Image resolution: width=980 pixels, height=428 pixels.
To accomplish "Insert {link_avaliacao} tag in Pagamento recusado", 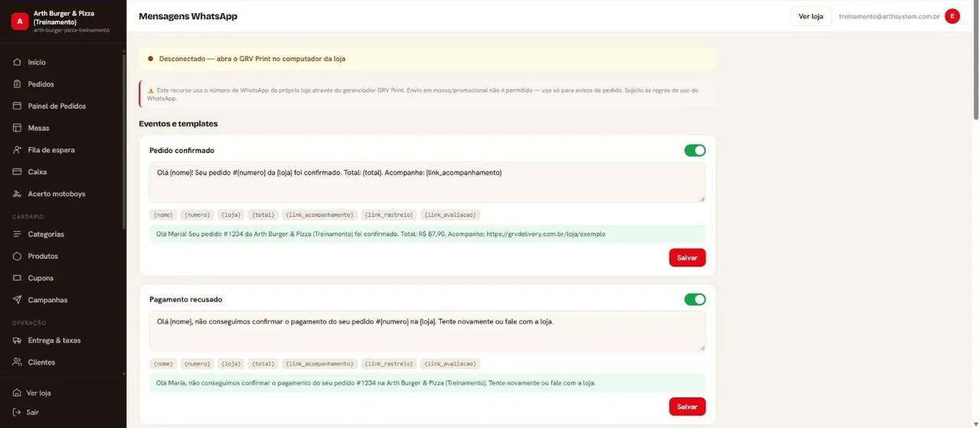I will click(x=450, y=364).
